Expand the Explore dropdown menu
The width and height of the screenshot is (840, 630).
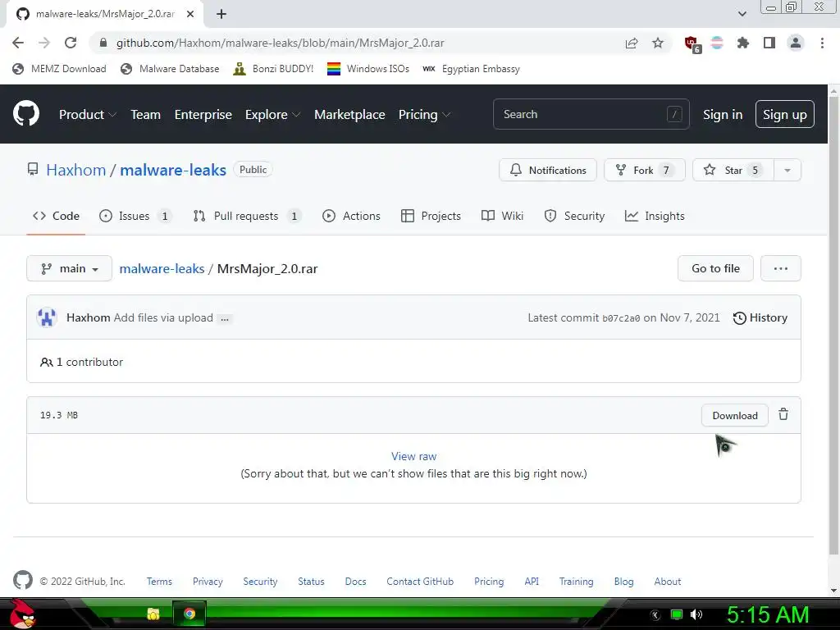[272, 115]
